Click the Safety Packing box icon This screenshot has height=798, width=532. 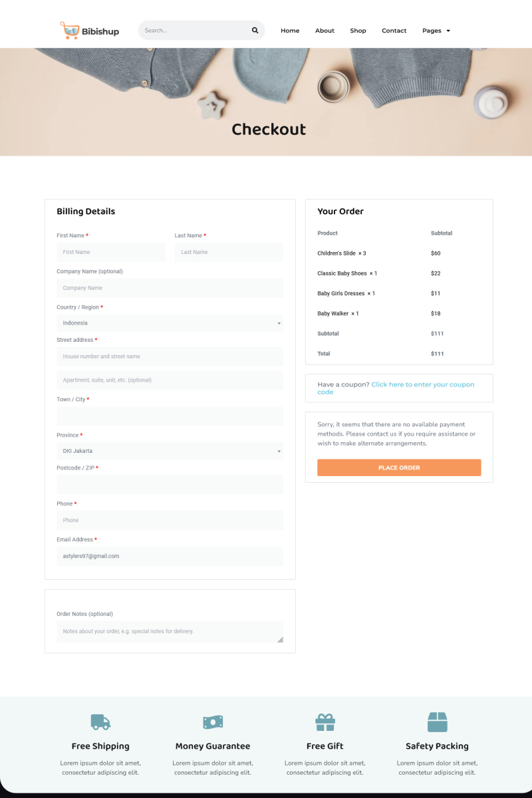tap(437, 722)
